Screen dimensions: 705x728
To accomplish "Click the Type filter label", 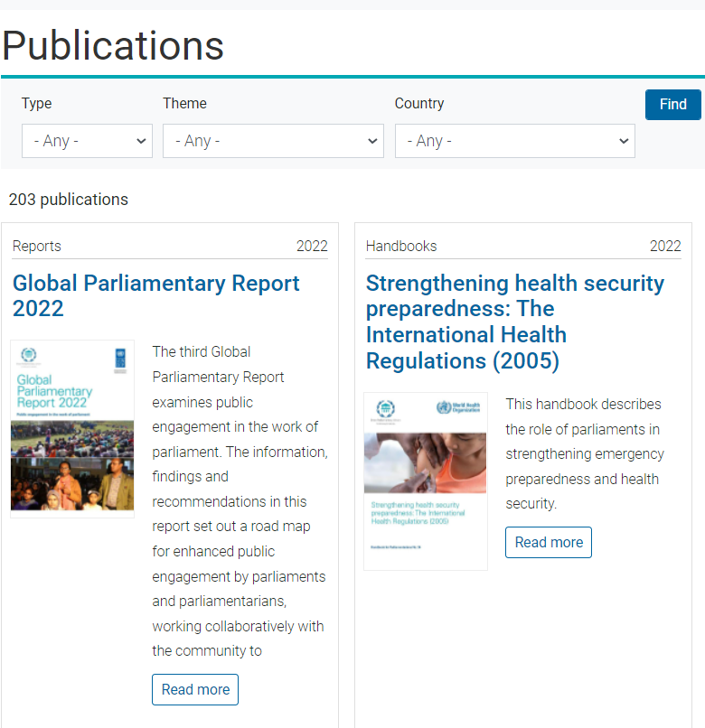I will [37, 104].
